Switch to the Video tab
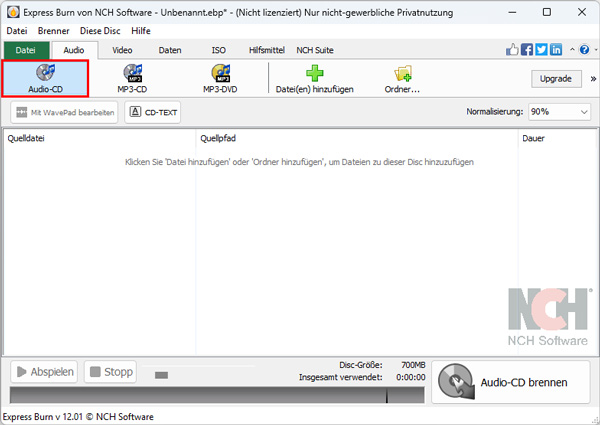This screenshot has height=425, width=600. coord(122,50)
